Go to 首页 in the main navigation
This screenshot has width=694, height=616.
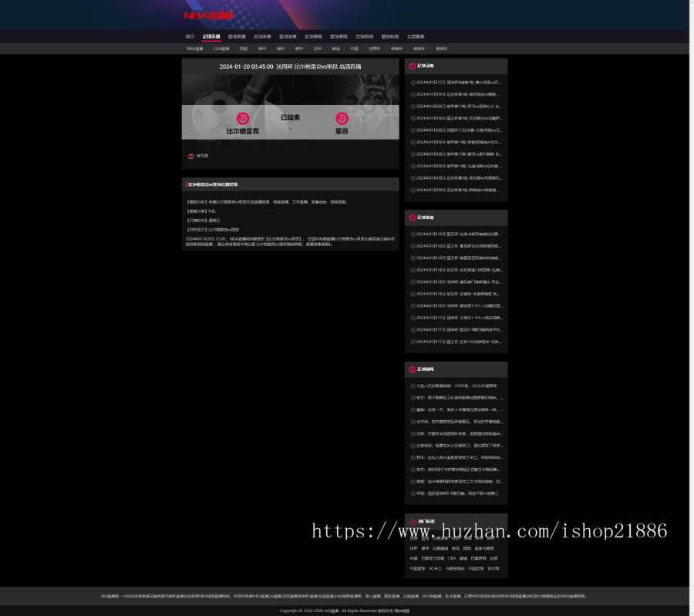click(x=190, y=37)
